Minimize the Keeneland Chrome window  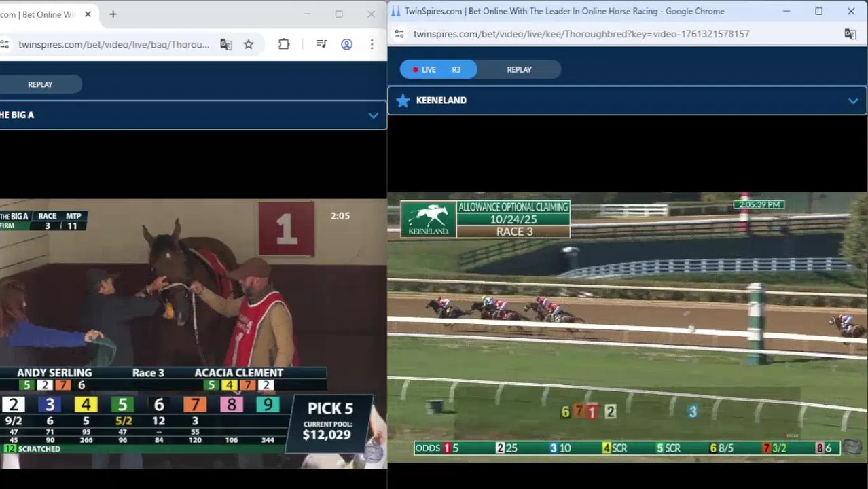(786, 12)
